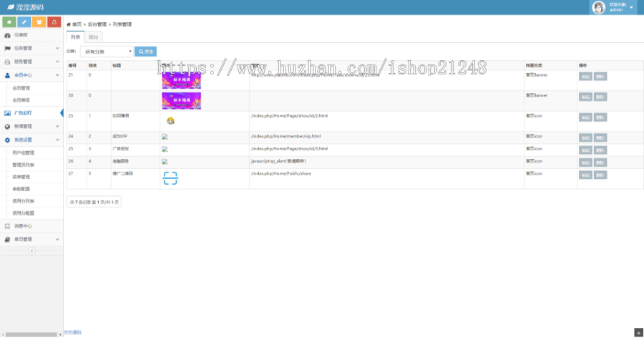This screenshot has width=644, height=338.
Task: Expand the 任务管理 chevron
Action: (x=57, y=49)
